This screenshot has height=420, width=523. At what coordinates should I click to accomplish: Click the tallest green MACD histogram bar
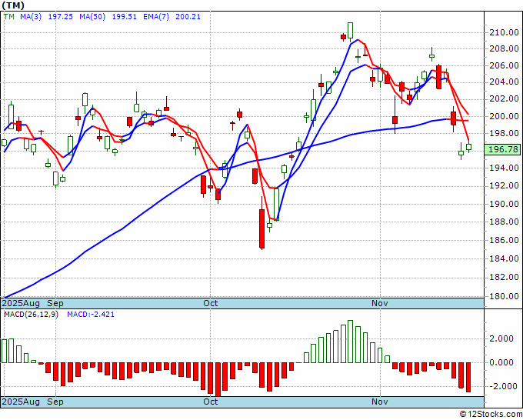(x=350, y=342)
